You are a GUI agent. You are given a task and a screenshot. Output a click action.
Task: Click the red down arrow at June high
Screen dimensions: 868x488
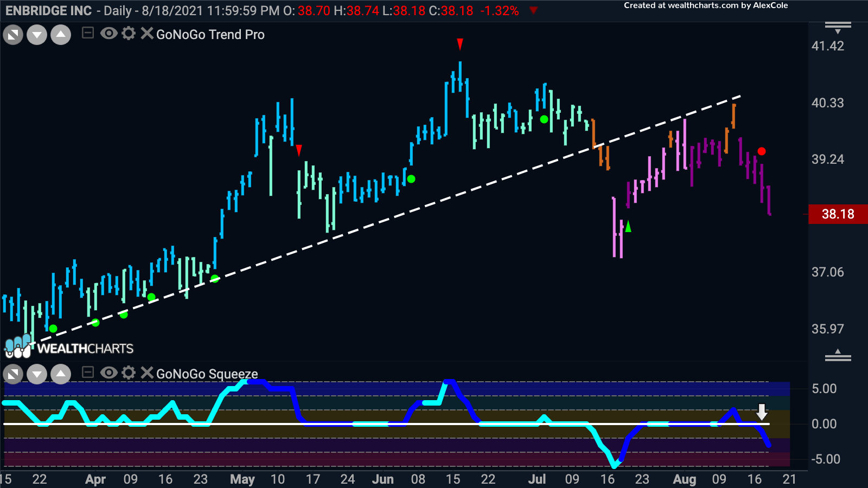[x=460, y=44]
